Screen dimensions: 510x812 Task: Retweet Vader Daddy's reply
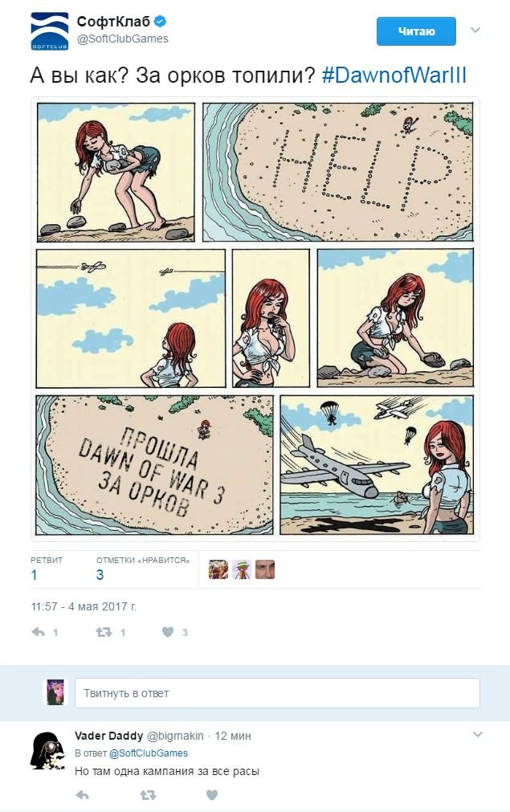[x=148, y=795]
